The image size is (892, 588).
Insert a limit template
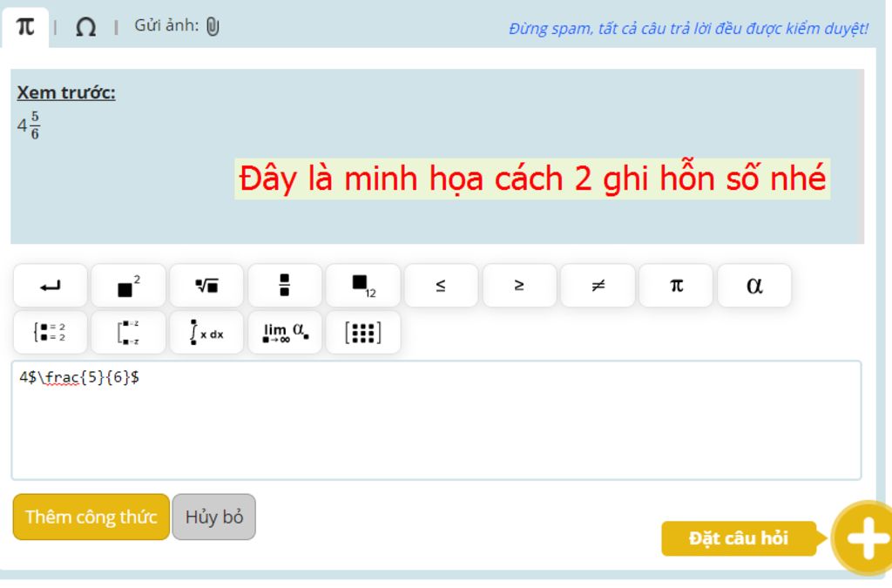click(x=285, y=332)
